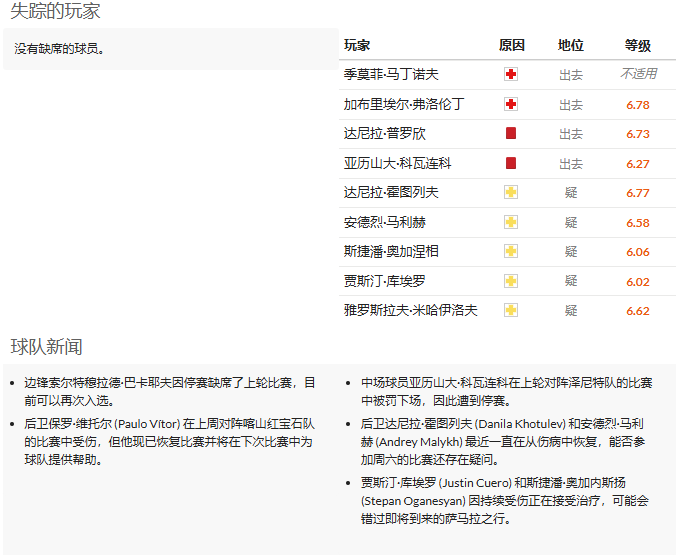Select player name 亚历山大·科瓦连科
The width and height of the screenshot is (677, 555).
point(397,163)
